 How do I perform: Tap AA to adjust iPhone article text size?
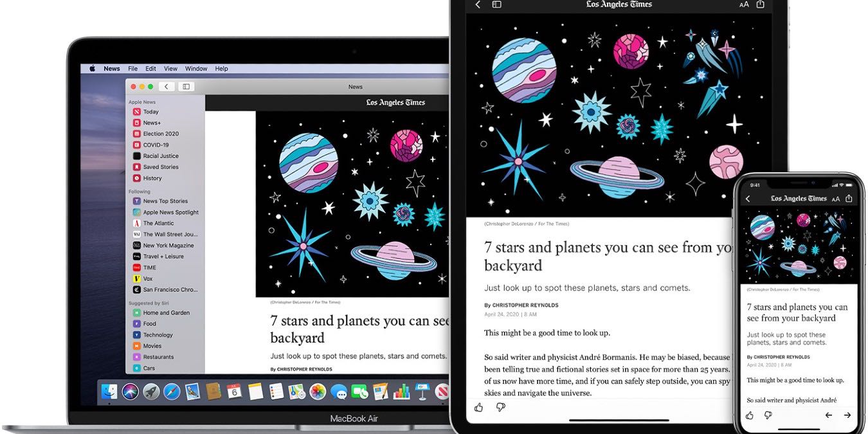click(836, 199)
